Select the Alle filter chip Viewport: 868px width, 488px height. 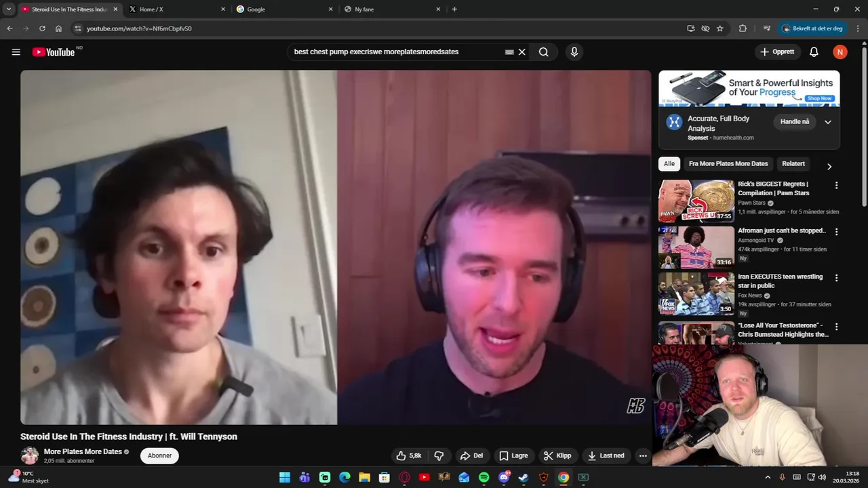(669, 164)
